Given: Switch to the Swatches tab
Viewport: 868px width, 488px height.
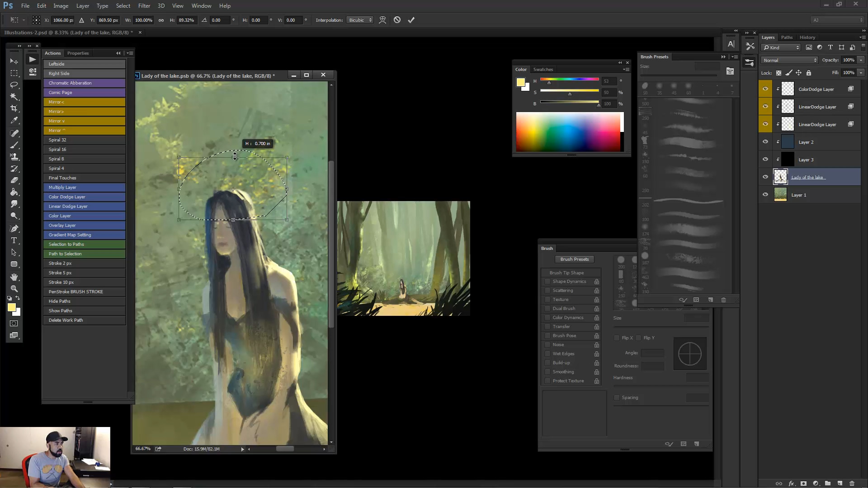Looking at the screenshot, I should click(x=543, y=70).
